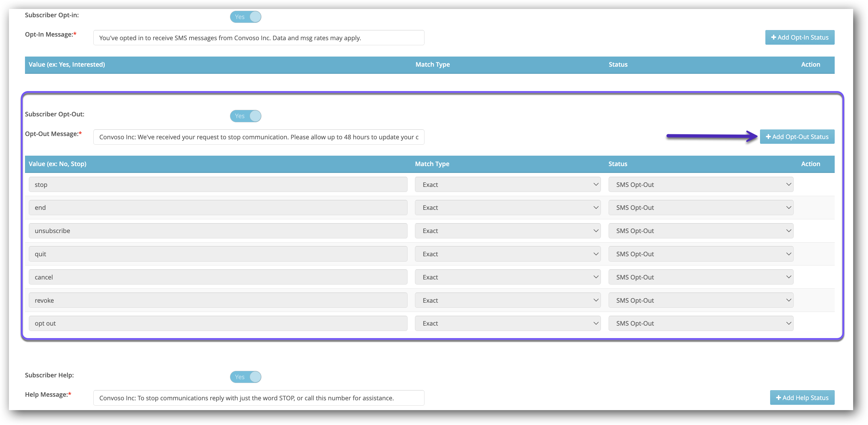
Task: Click the Add Opt-Out Status button
Action: 797,137
